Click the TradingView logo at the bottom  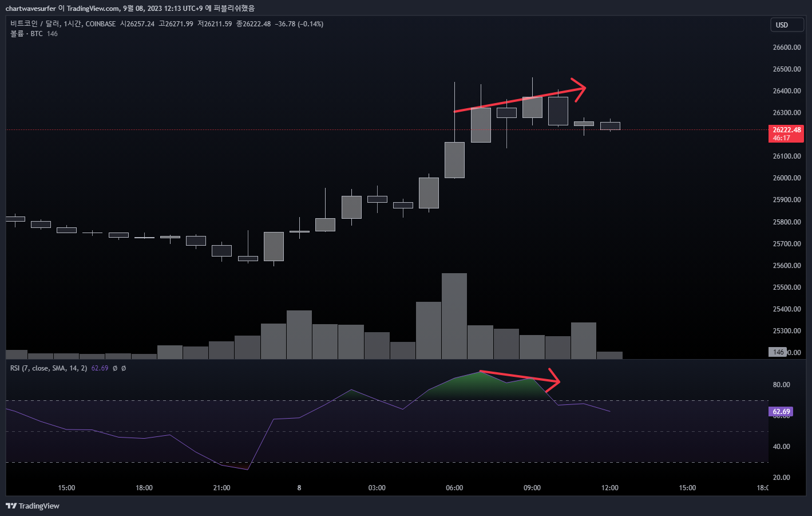click(33, 506)
